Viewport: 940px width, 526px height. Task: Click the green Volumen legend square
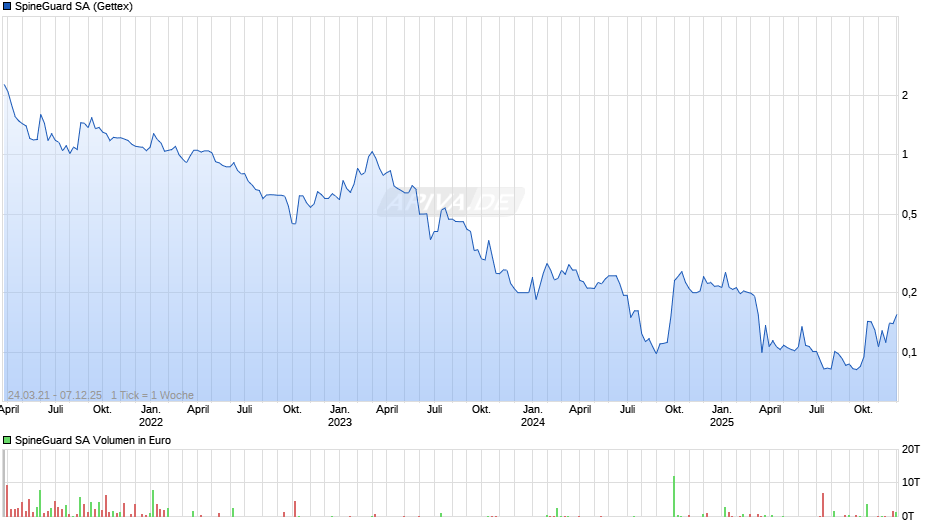[x=7, y=440]
